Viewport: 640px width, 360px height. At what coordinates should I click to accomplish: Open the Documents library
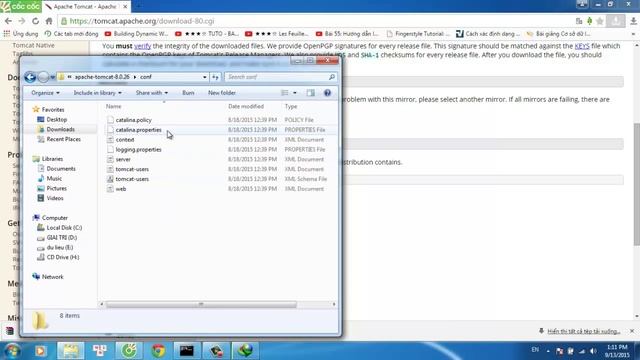[x=61, y=169]
